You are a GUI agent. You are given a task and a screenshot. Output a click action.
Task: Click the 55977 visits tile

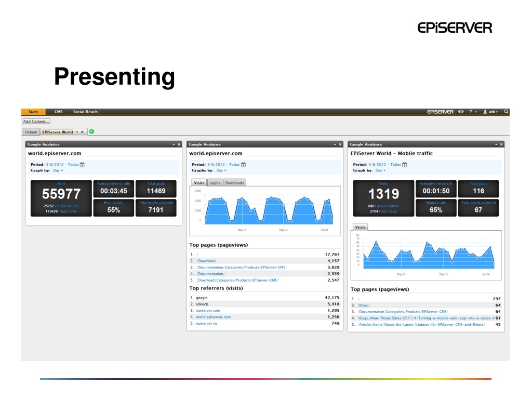[x=61, y=198]
